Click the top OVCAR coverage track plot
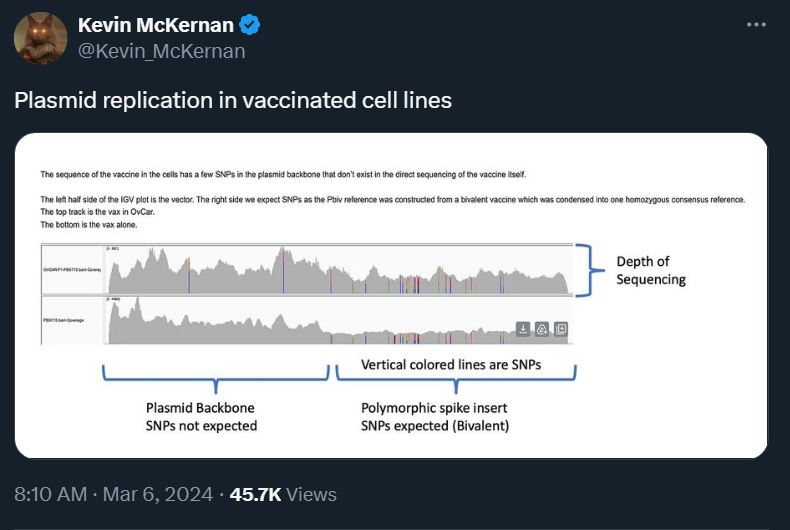790x530 pixels. 339,270
